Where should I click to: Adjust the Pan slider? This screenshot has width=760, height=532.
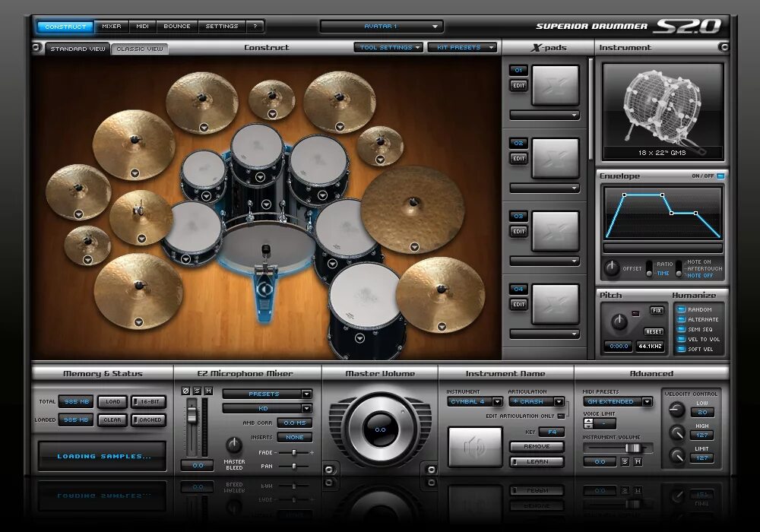pos(293,466)
